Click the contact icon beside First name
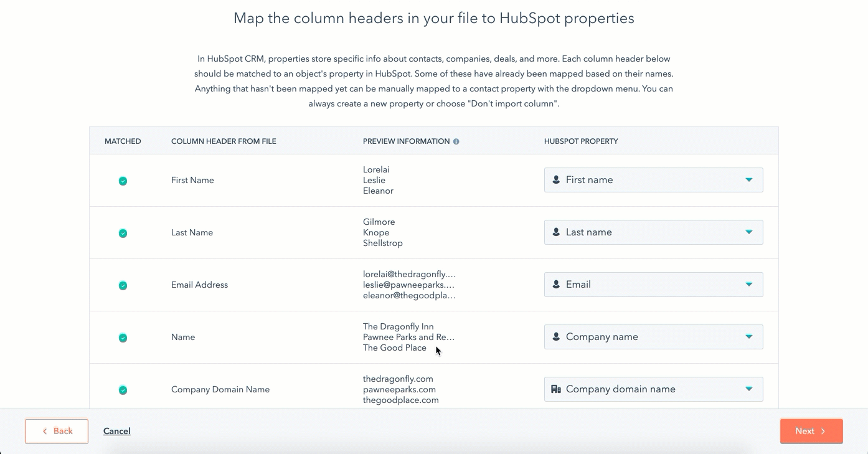Screen dimensions: 868x454 click(x=556, y=180)
